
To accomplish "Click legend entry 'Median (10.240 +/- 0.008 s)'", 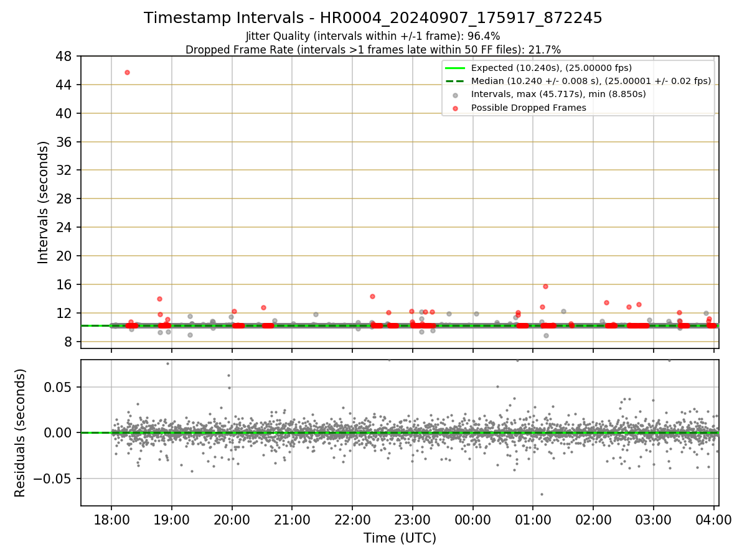I will point(591,81).
